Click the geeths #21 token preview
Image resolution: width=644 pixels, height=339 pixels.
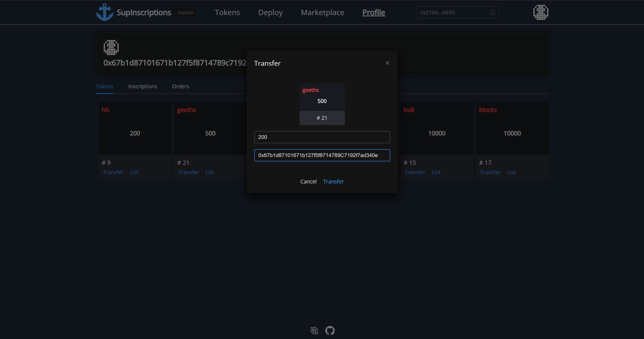pyautogui.click(x=322, y=104)
